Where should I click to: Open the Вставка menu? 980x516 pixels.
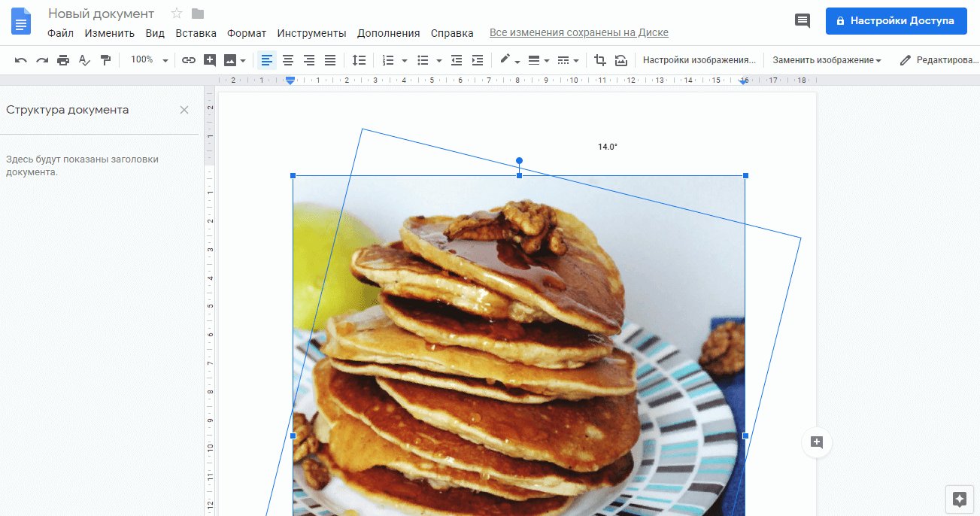click(196, 33)
